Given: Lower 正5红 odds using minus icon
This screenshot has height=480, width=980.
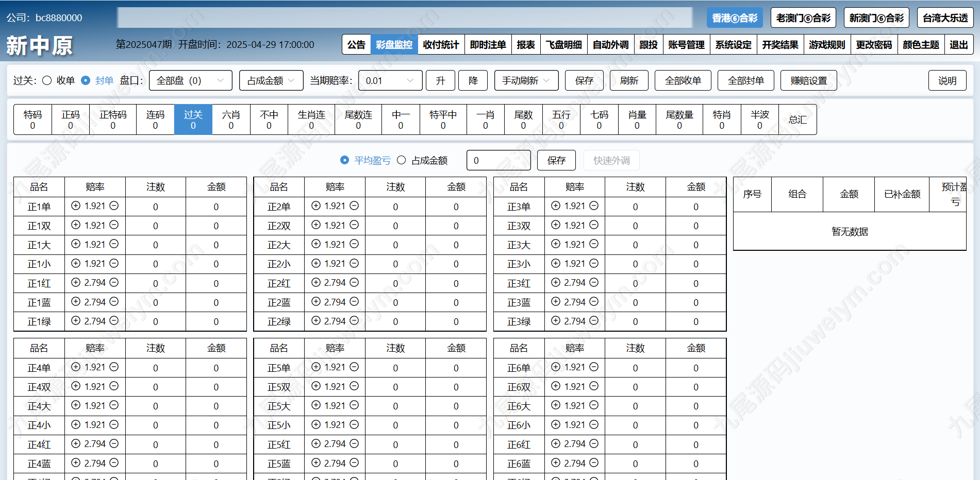Looking at the screenshot, I should pos(354,443).
